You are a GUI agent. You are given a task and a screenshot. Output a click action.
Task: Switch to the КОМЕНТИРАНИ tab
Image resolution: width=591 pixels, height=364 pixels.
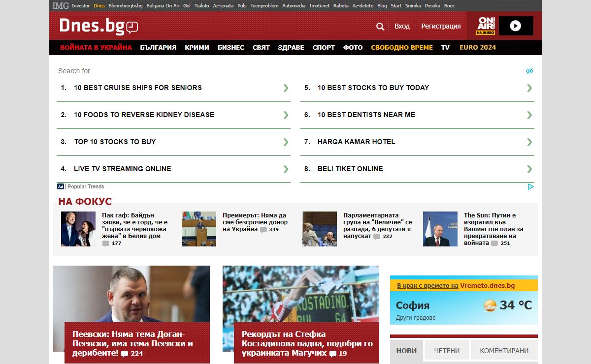coord(504,351)
